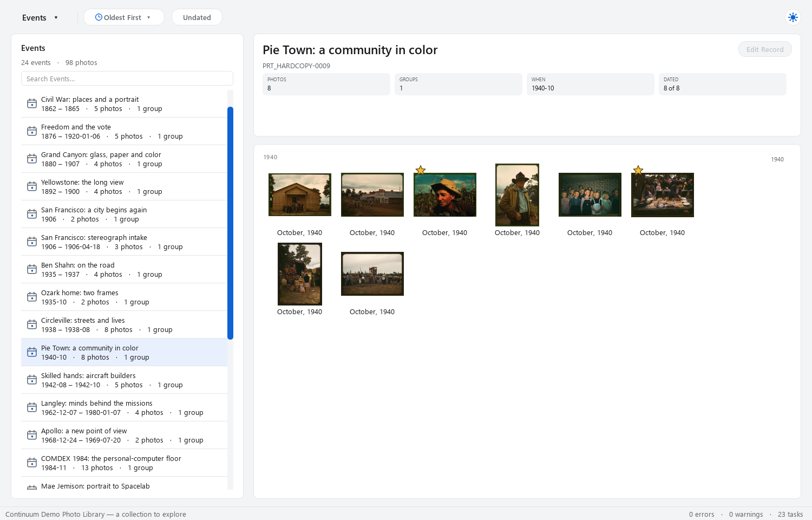Image resolution: width=812 pixels, height=520 pixels.
Task: Click calendar icon beside COMDEX 1984 event
Action: click(x=32, y=463)
